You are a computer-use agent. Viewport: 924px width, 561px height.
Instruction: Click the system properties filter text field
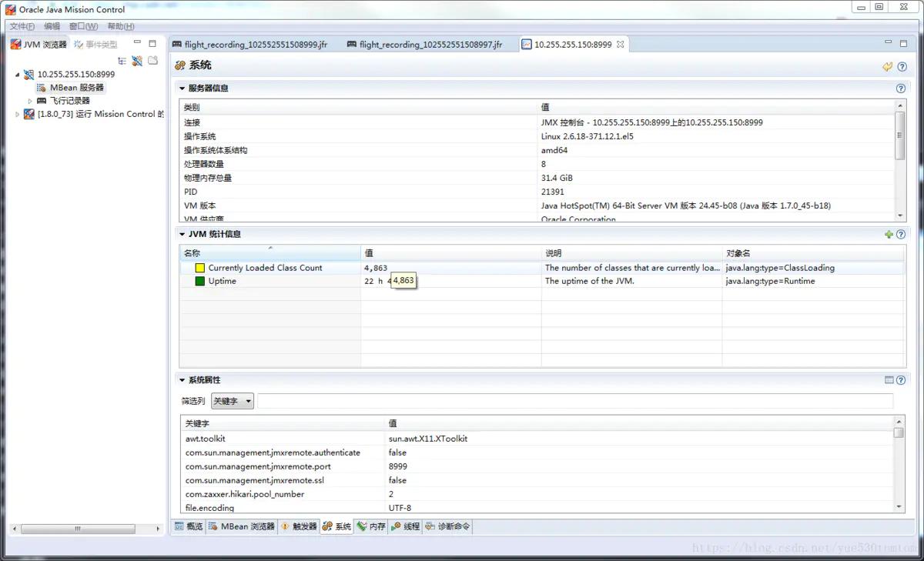574,401
